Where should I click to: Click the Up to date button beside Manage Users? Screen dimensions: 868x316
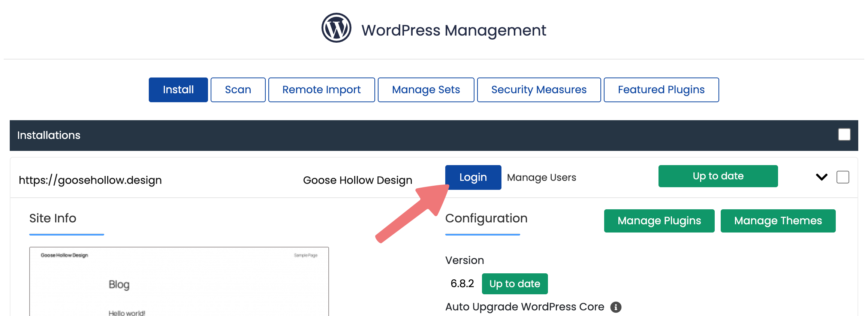(x=718, y=176)
